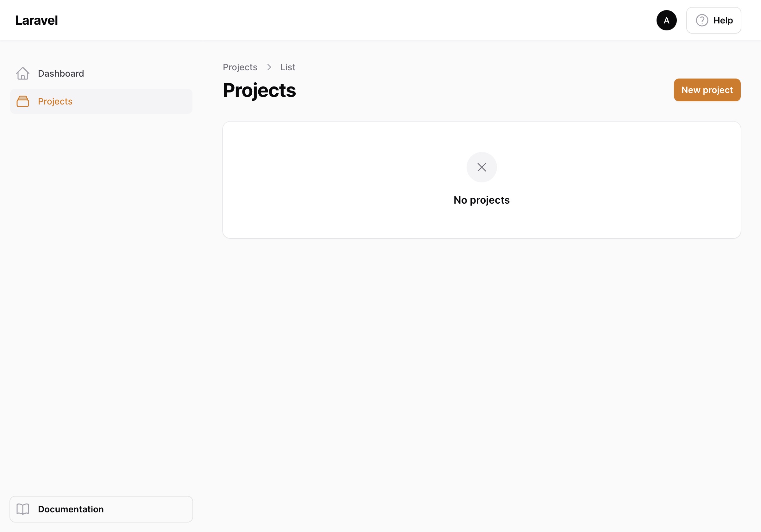Click the Laravel brand logo text
The image size is (761, 532).
[36, 20]
